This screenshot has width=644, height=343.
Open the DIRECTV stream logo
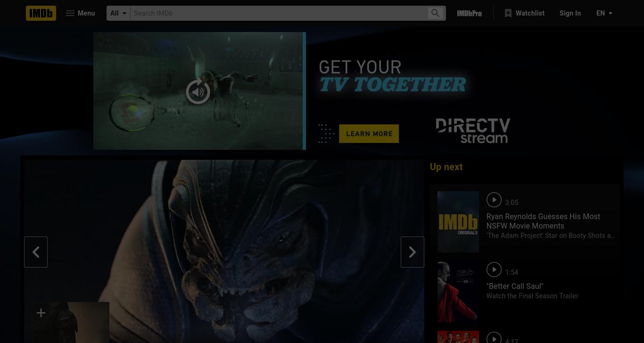(473, 131)
